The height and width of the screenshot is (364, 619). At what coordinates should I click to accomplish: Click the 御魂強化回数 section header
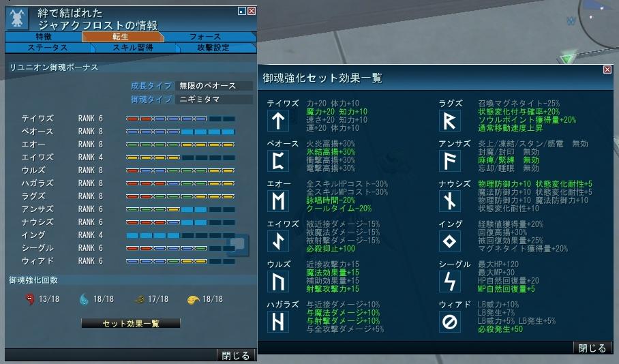(33, 280)
